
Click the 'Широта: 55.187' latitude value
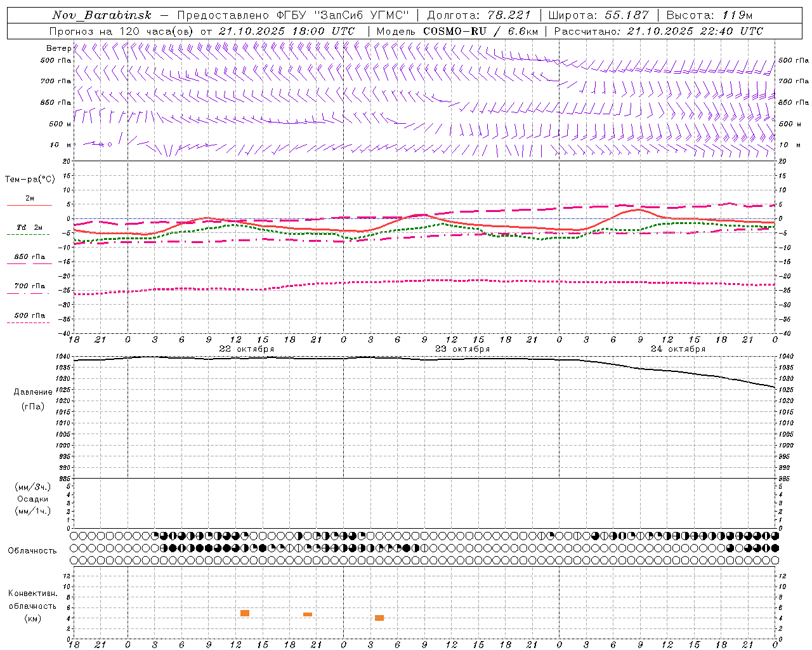598,15
